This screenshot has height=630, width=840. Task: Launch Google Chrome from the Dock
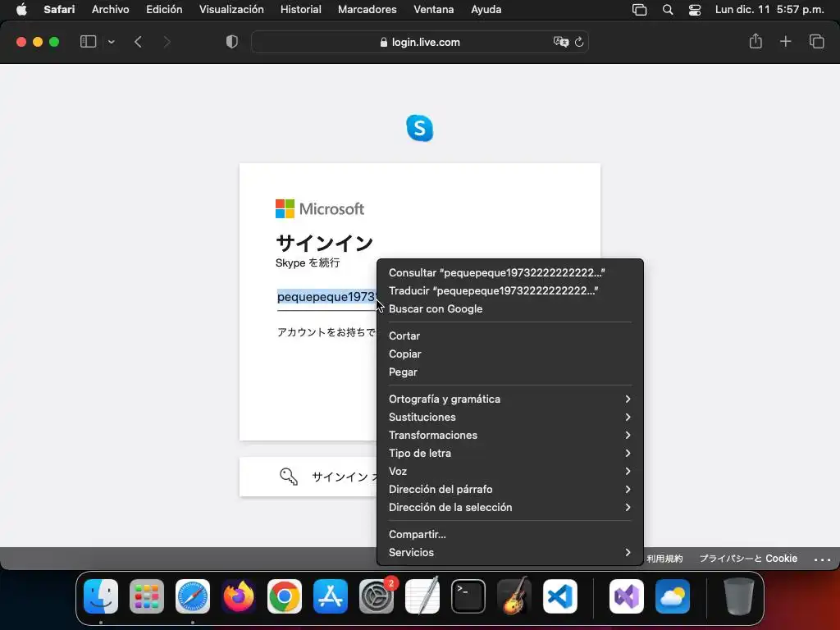pyautogui.click(x=285, y=596)
